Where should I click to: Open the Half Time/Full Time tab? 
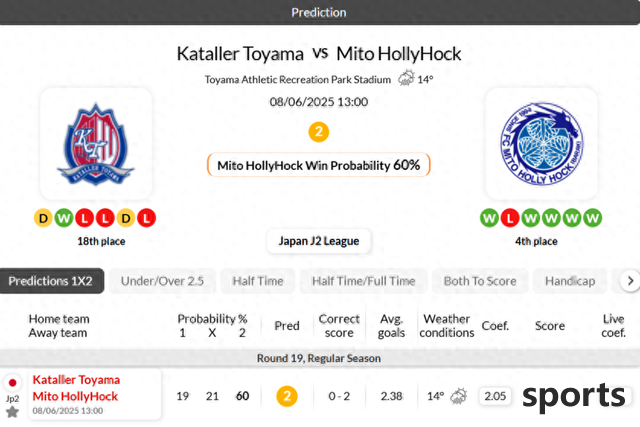pyautogui.click(x=364, y=281)
